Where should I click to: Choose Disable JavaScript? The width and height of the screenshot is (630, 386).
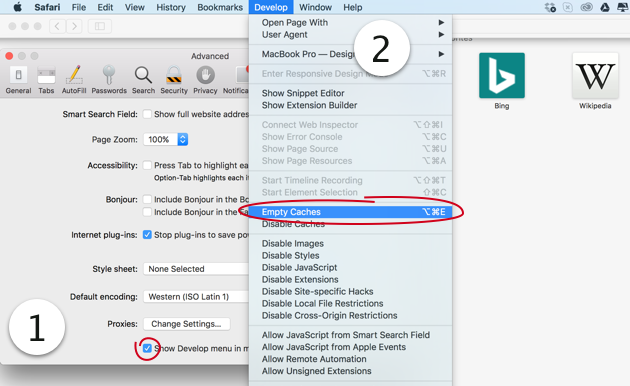click(350, 268)
